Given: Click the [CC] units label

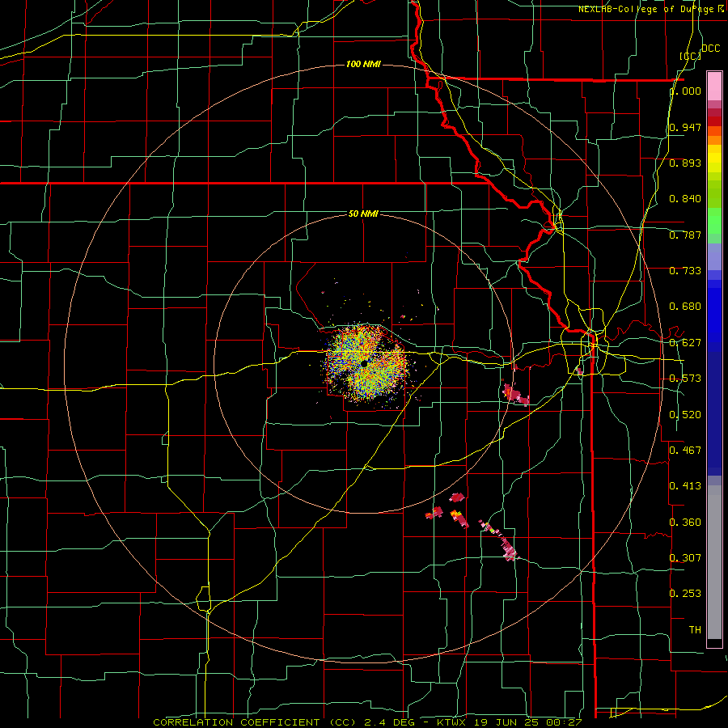Looking at the screenshot, I should (x=691, y=56).
